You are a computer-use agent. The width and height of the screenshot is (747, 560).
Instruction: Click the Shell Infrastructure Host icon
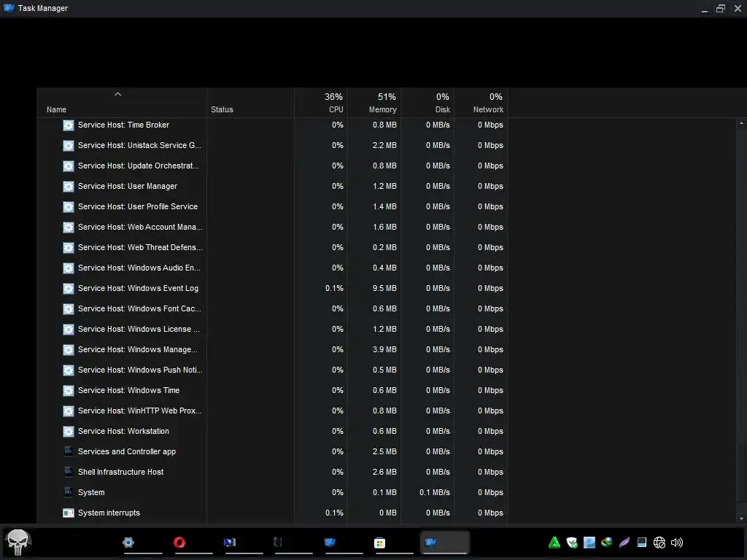pos(69,472)
